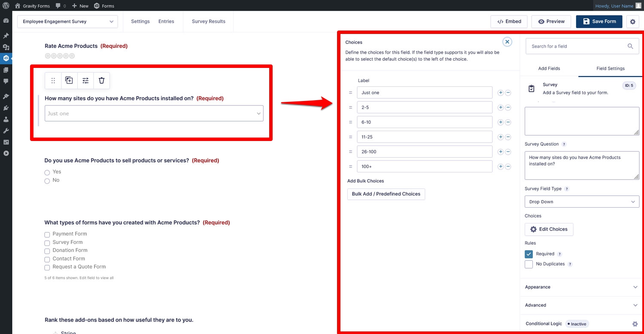The image size is (644, 334).
Task: Add a choice after '6-10'
Action: coord(500,122)
